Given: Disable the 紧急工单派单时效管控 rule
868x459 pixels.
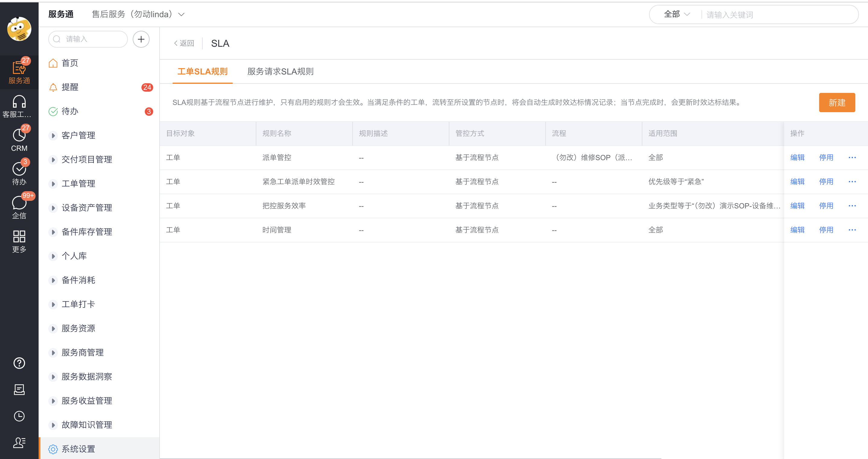Looking at the screenshot, I should 826,182.
